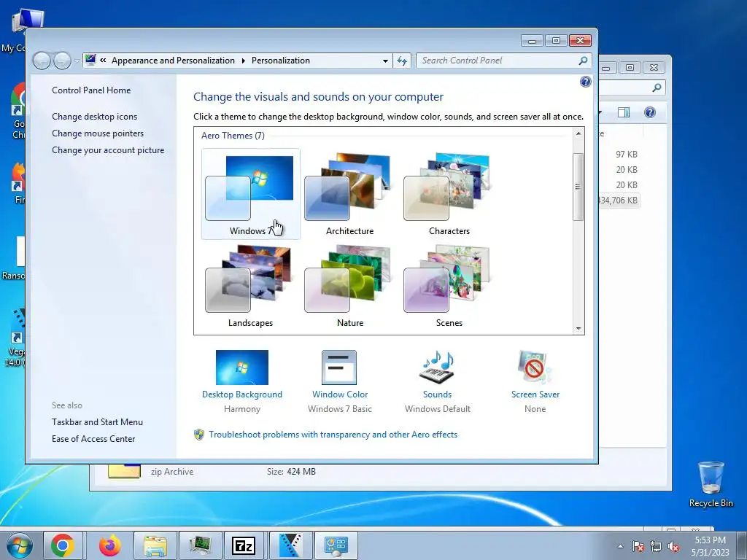Open Desktop Background settings icon
Image resolution: width=747 pixels, height=560 pixels.
click(242, 367)
